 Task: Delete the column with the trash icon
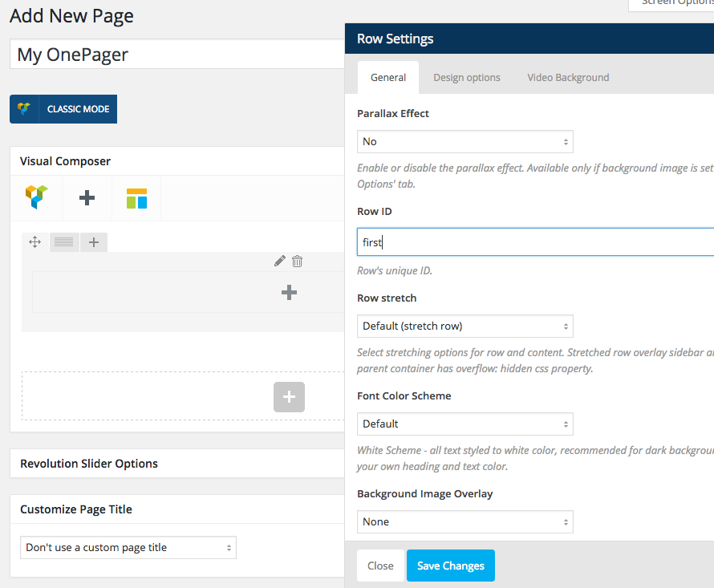coord(298,261)
